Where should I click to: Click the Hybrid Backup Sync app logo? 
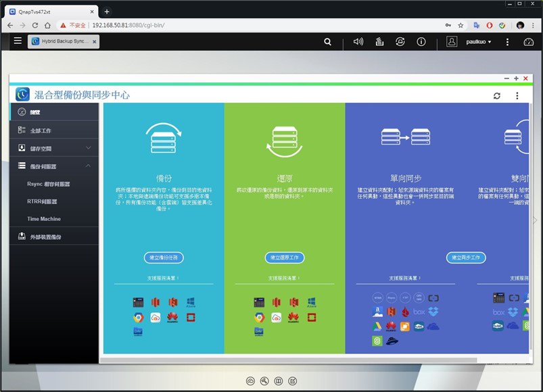point(22,95)
